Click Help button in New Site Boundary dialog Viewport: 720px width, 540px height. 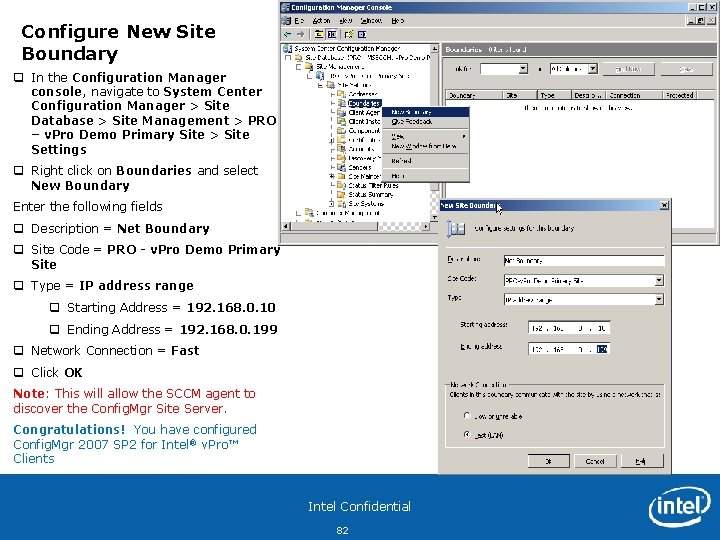641,461
